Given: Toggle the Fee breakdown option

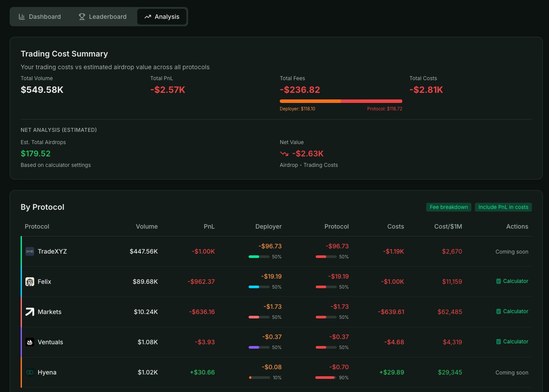Looking at the screenshot, I should [x=449, y=207].
